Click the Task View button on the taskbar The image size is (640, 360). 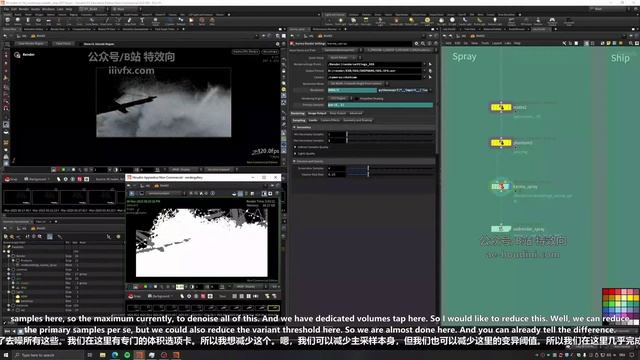click(x=90, y=355)
